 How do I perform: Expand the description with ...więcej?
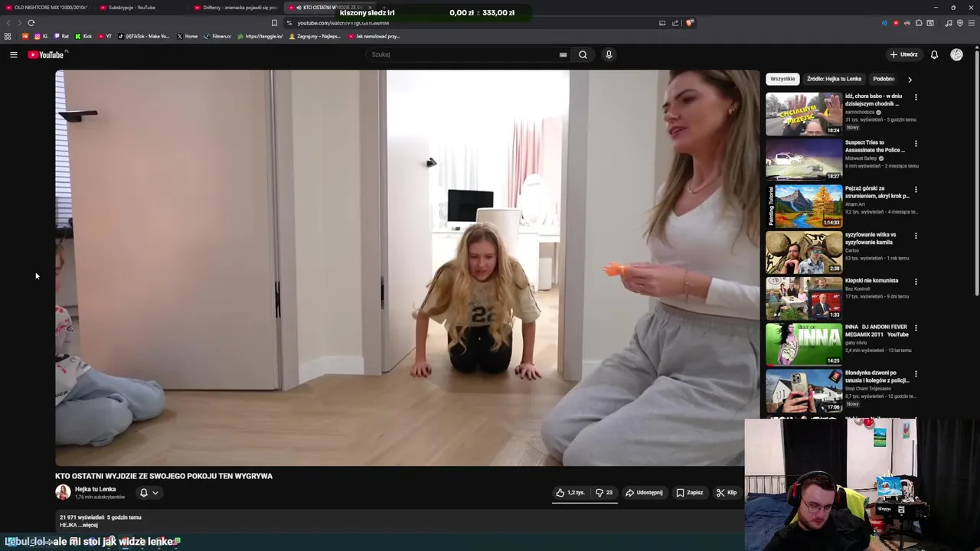[x=88, y=525]
